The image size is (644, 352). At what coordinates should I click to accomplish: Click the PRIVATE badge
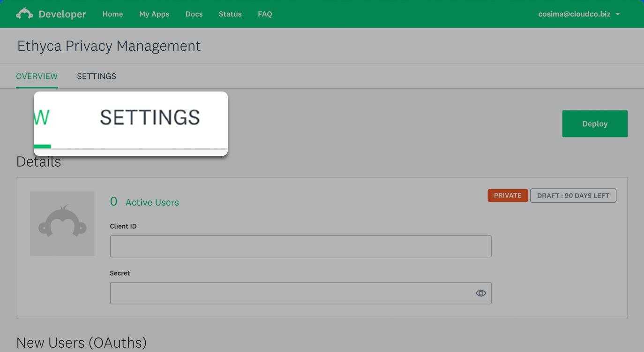508,196
